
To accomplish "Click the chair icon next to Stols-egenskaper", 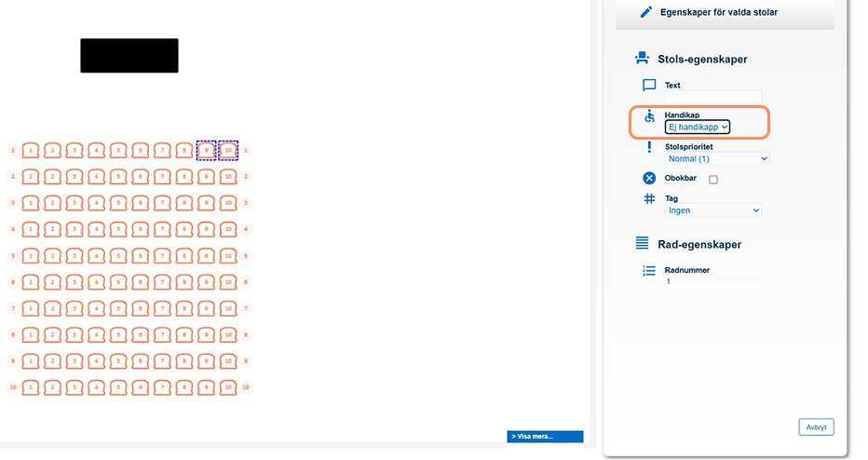I will tap(642, 58).
